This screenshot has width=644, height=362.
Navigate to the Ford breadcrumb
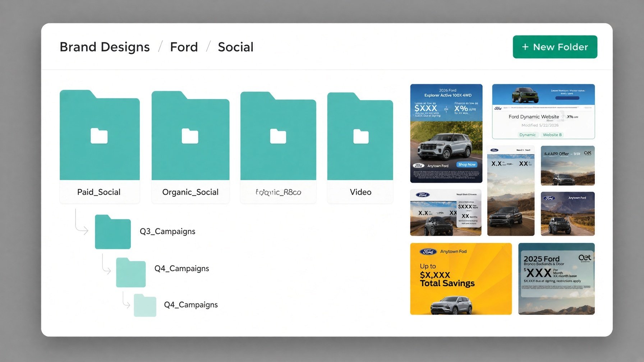(184, 47)
